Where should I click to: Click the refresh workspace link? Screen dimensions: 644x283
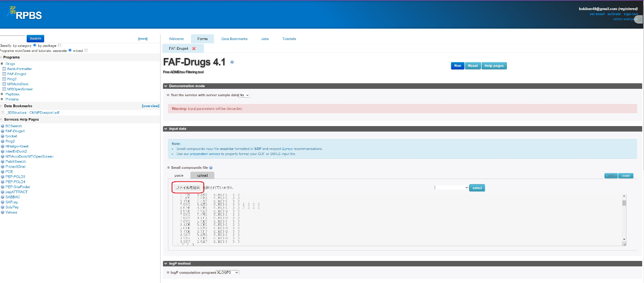click(625, 19)
